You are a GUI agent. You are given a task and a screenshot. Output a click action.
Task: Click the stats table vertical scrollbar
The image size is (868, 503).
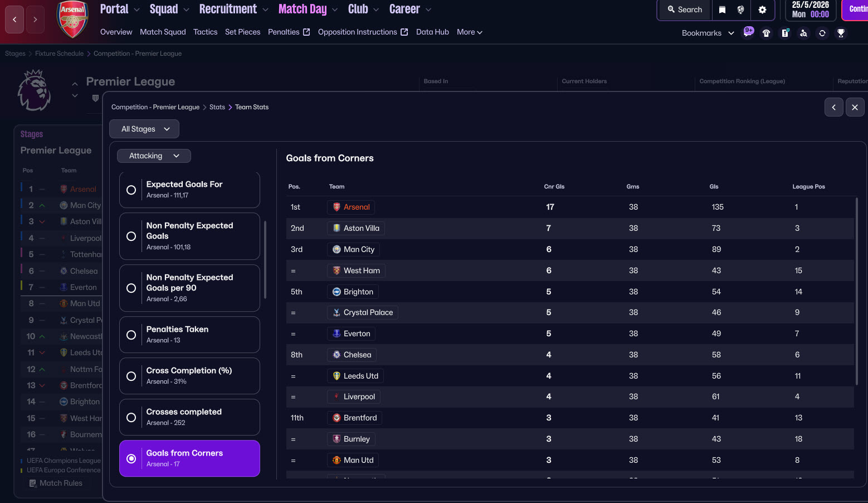(x=857, y=290)
